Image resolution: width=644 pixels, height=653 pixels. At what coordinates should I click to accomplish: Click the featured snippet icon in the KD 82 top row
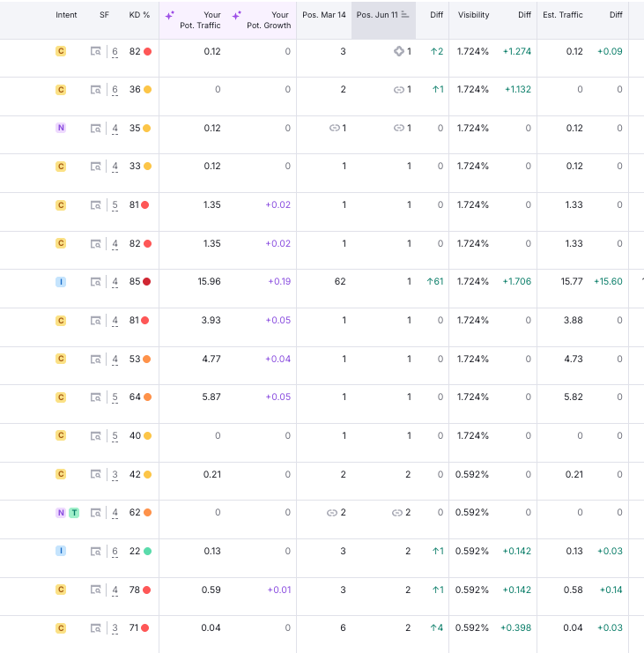[x=399, y=51]
